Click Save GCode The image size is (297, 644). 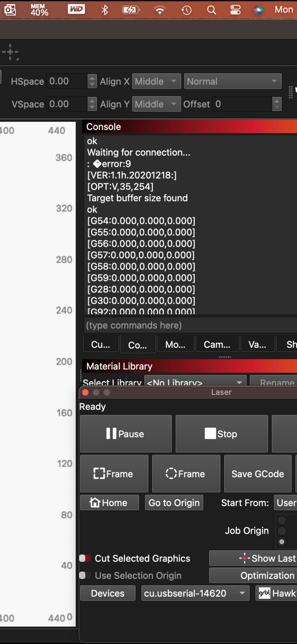258,474
